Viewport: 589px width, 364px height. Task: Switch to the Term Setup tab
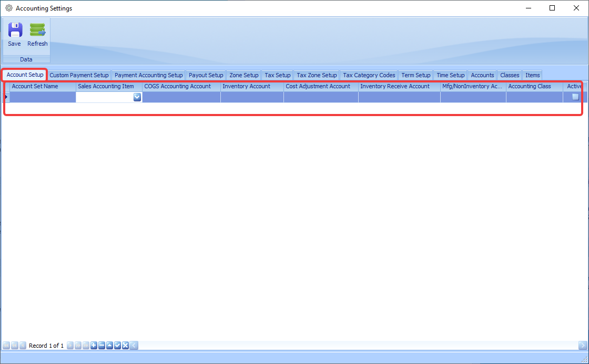tap(416, 75)
